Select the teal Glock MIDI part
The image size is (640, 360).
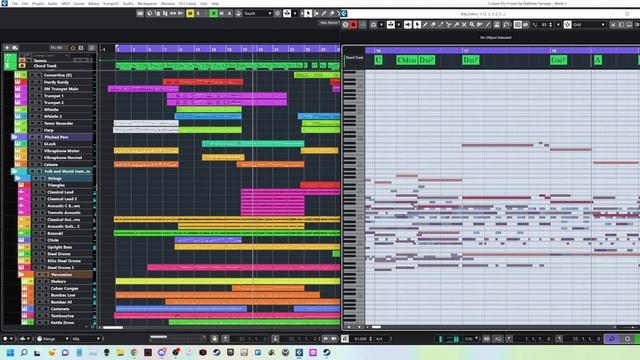[253, 144]
